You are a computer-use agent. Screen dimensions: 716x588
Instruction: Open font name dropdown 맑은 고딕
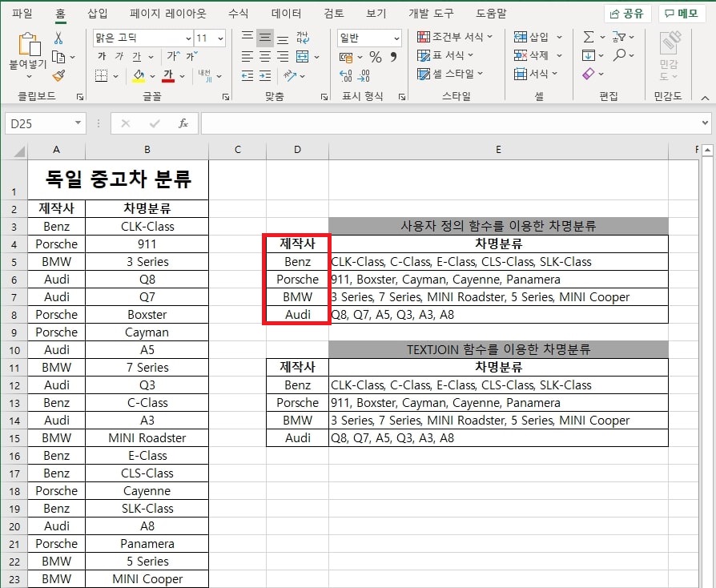pyautogui.click(x=188, y=38)
